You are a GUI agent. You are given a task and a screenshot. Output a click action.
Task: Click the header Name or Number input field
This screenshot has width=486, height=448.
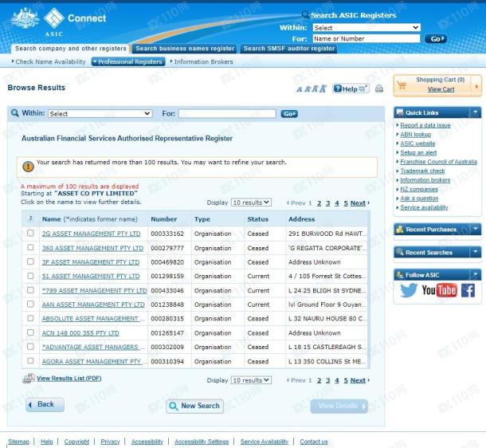366,38
